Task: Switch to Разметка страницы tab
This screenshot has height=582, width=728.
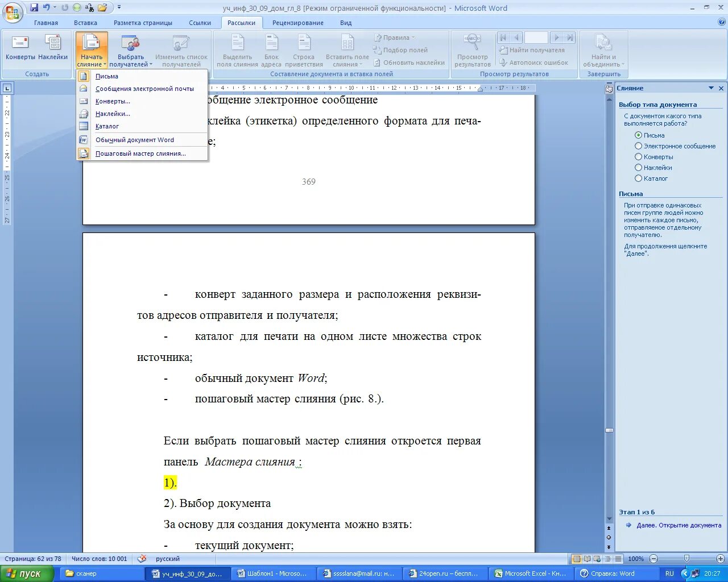Action: (143, 23)
